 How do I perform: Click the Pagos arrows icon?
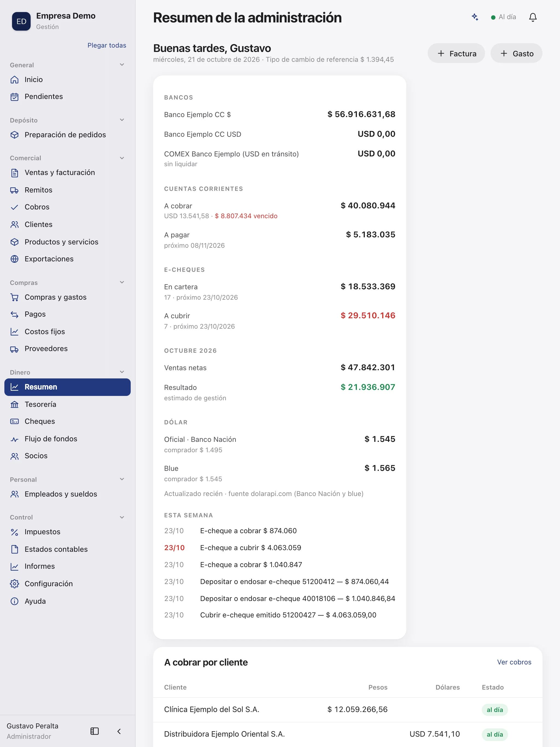coord(14,314)
